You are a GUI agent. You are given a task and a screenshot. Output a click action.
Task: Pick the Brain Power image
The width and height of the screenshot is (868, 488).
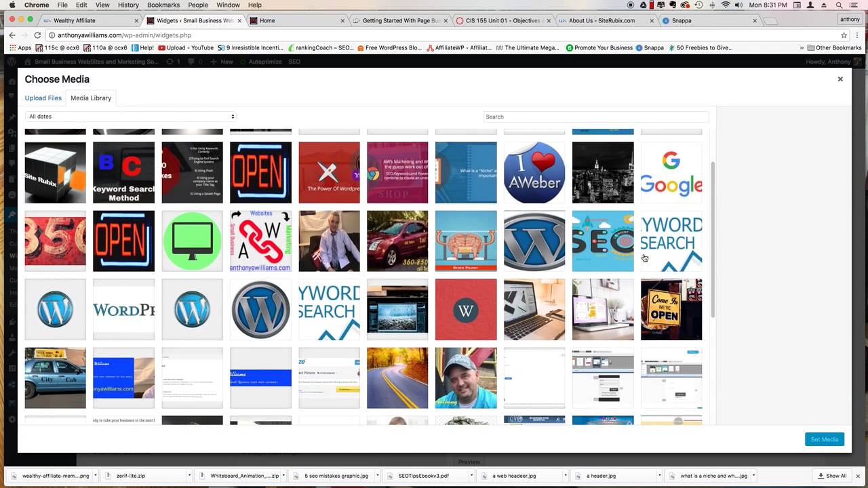point(466,241)
